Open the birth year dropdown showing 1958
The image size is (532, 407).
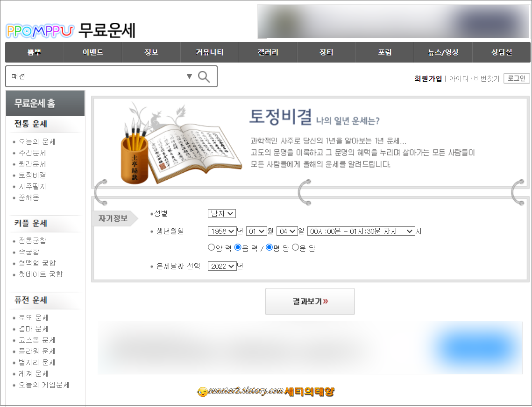222,231
